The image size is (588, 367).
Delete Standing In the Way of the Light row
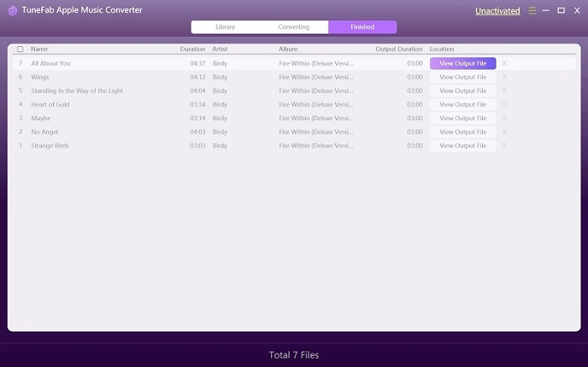tap(504, 91)
